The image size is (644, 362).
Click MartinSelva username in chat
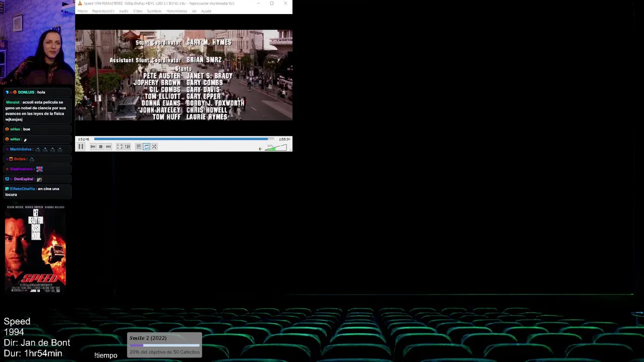(x=21, y=149)
